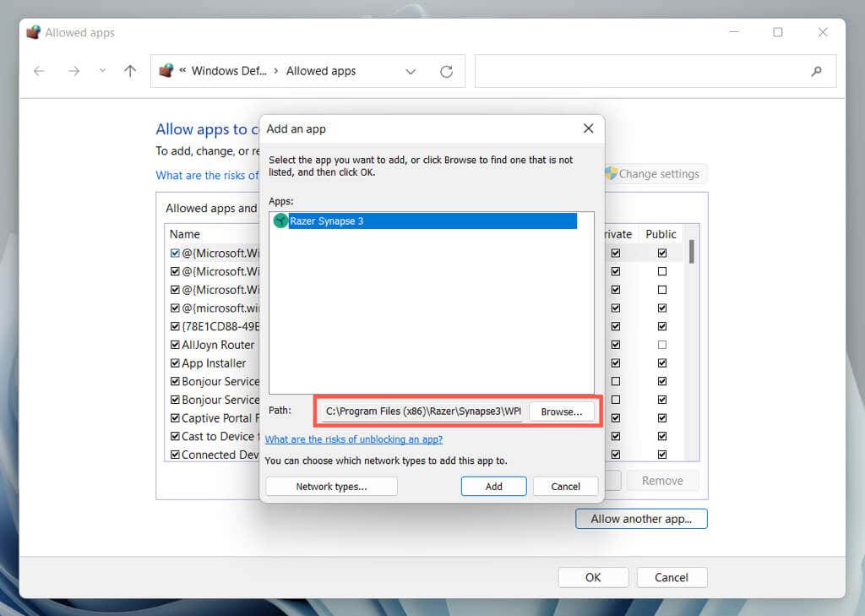Expand chevron after Windows Def... breadcrumb
Image resolution: width=865 pixels, height=616 pixels.
pyautogui.click(x=276, y=71)
